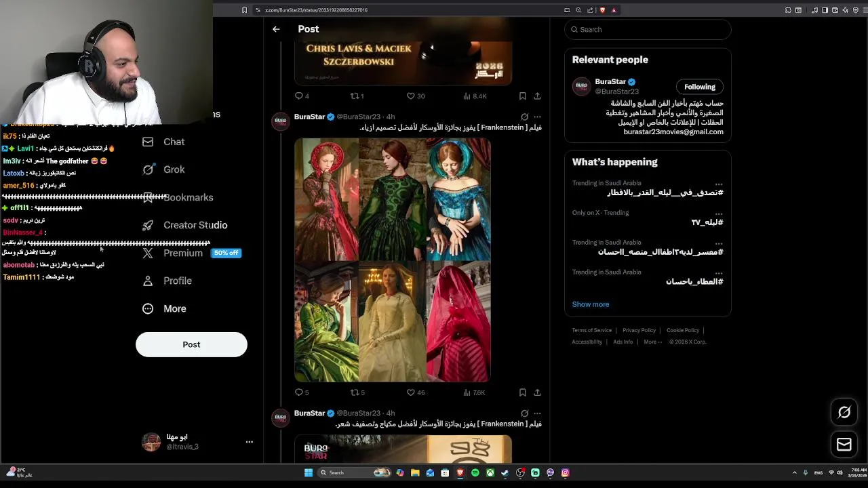The width and height of the screenshot is (868, 488).
Task: Open account switcher dots beside ابو مهنا
Action: click(x=249, y=442)
